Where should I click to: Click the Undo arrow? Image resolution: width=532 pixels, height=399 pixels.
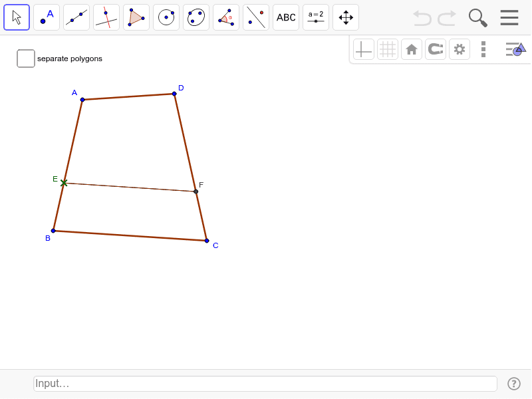(422, 18)
